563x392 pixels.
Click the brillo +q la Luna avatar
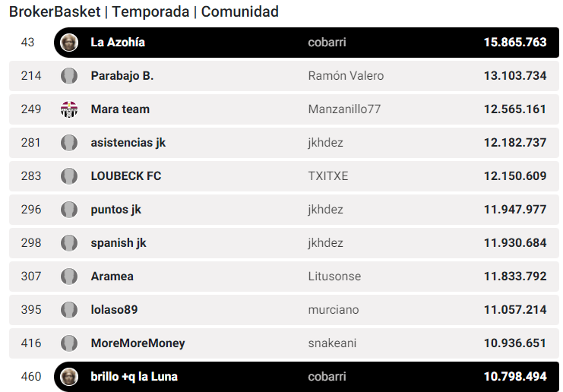coord(69,377)
